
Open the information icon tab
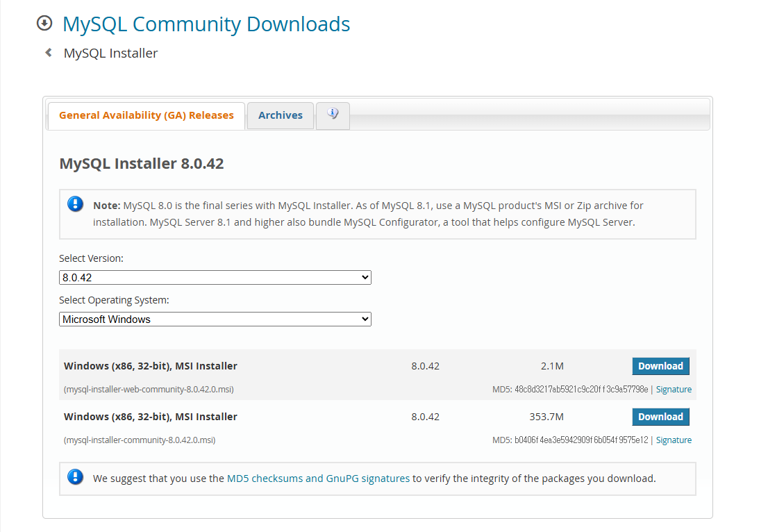point(333,115)
